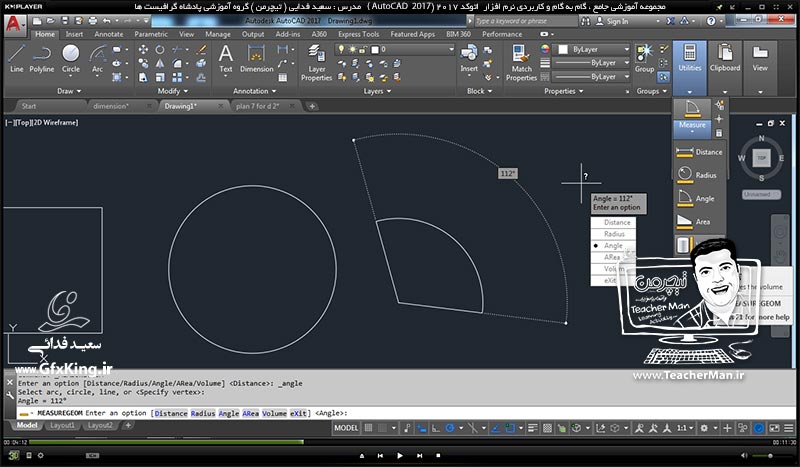Screen dimensions: 800x467
Task: Toggle hardware acceleration blue status icon
Action: [759, 428]
